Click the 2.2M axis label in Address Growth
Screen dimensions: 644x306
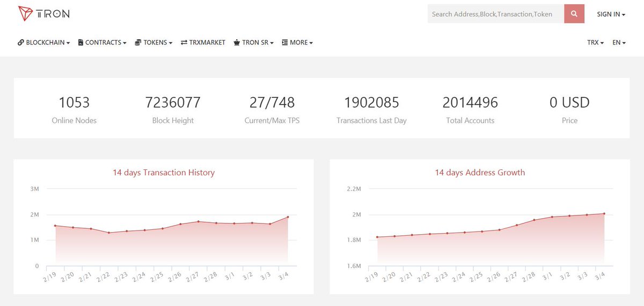point(354,189)
